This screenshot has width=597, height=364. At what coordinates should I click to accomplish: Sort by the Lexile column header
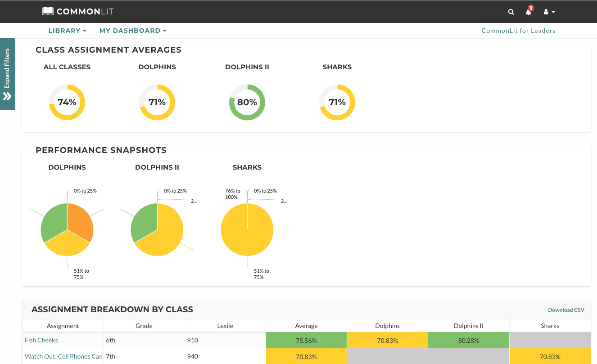225,326
